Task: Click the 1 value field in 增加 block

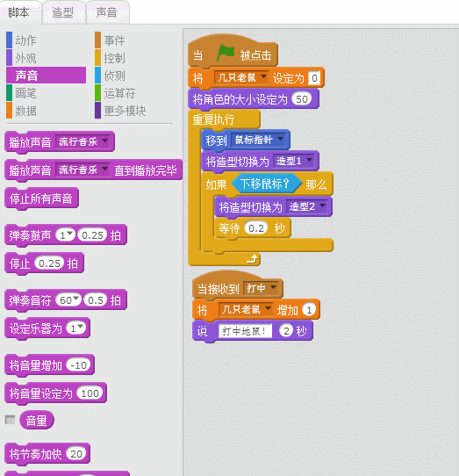Action: coord(309,310)
